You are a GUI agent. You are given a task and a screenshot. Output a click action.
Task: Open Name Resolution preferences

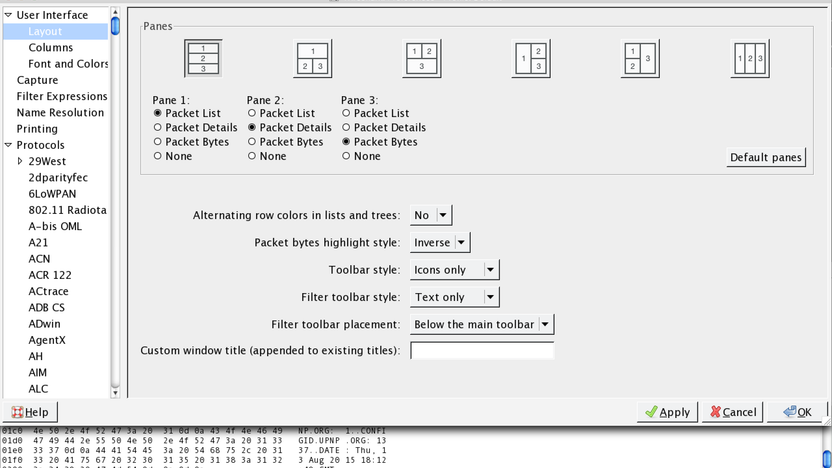tap(60, 112)
